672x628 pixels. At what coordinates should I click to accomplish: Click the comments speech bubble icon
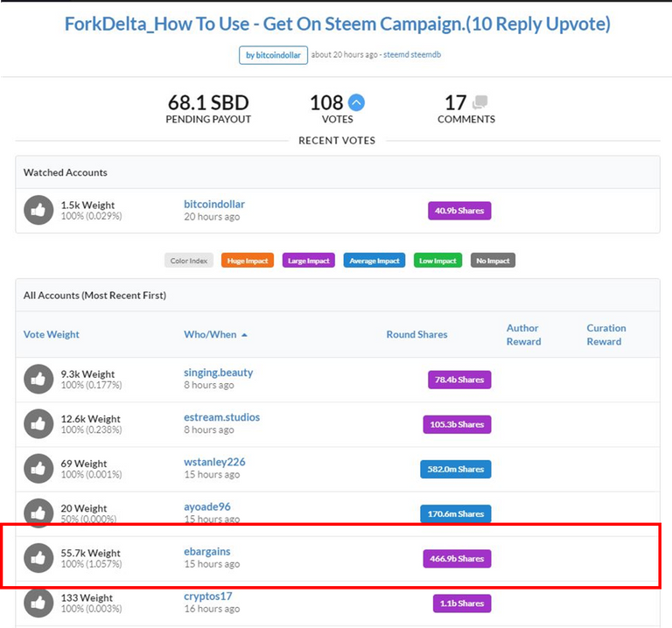click(479, 103)
